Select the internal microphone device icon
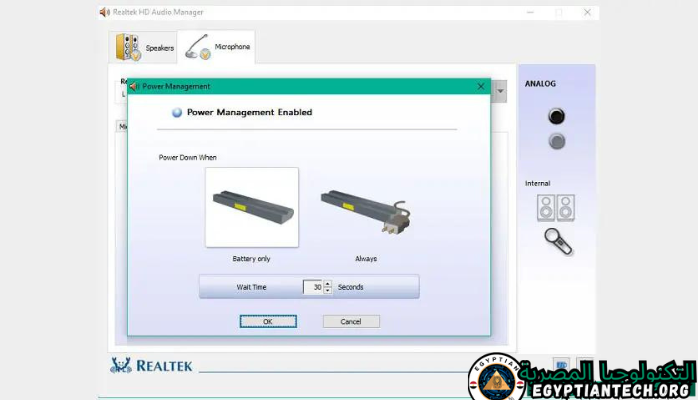Screen dimensions: 698x400 click(x=558, y=242)
